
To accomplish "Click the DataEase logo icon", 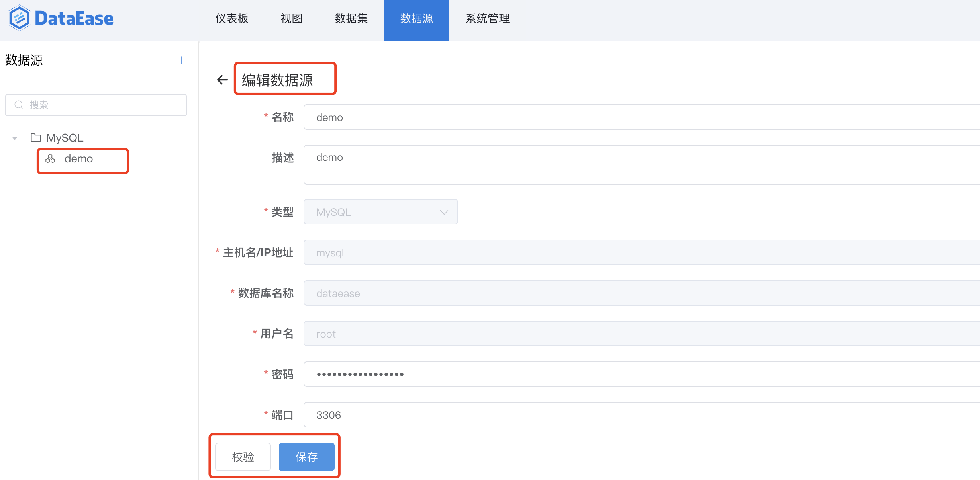I will point(19,18).
